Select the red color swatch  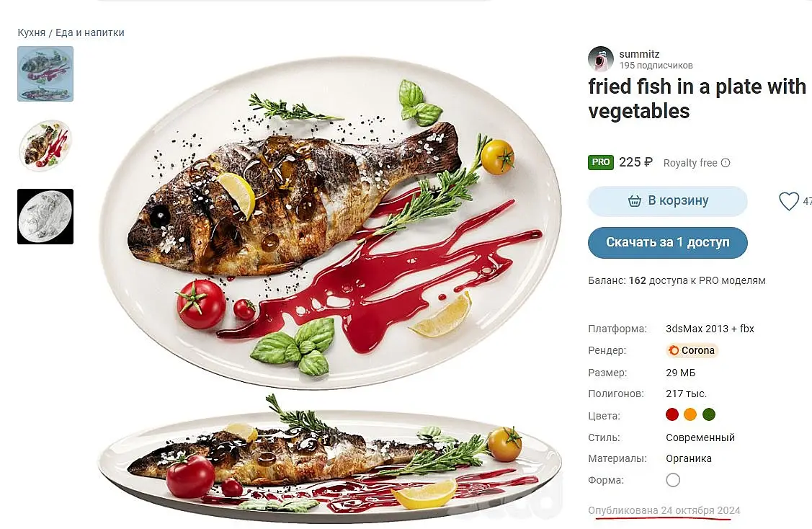click(x=672, y=414)
